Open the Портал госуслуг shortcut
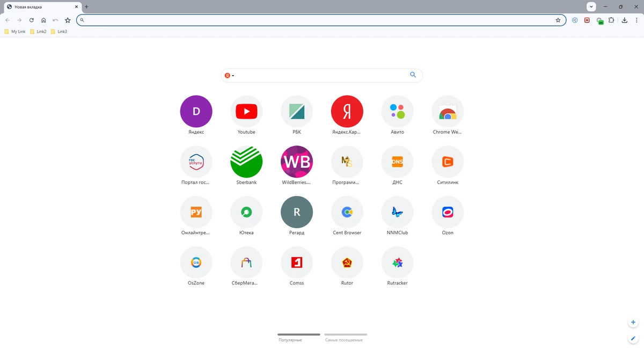Viewport: 644px width, 349px height. [x=196, y=162]
